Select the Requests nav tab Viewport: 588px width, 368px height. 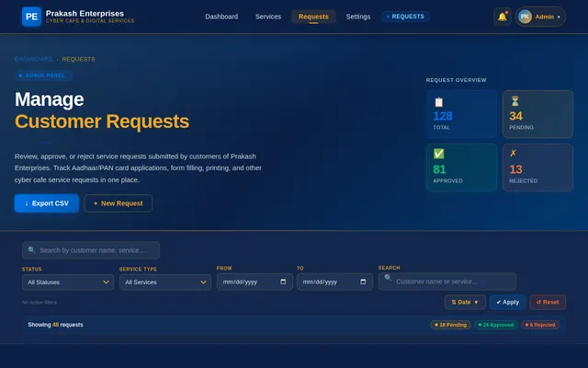[x=313, y=17]
